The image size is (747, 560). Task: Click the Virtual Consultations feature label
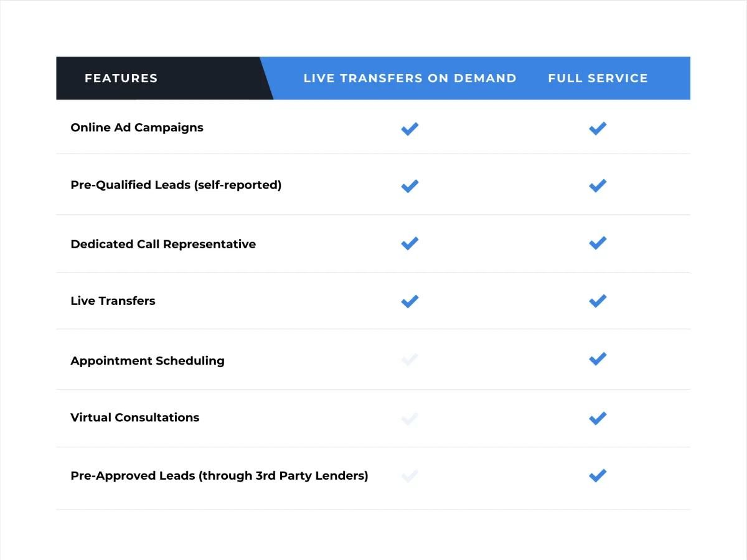coord(135,418)
